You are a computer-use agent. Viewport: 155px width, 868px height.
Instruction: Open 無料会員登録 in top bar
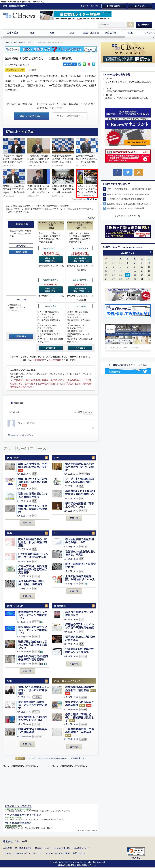click(x=114, y=6)
